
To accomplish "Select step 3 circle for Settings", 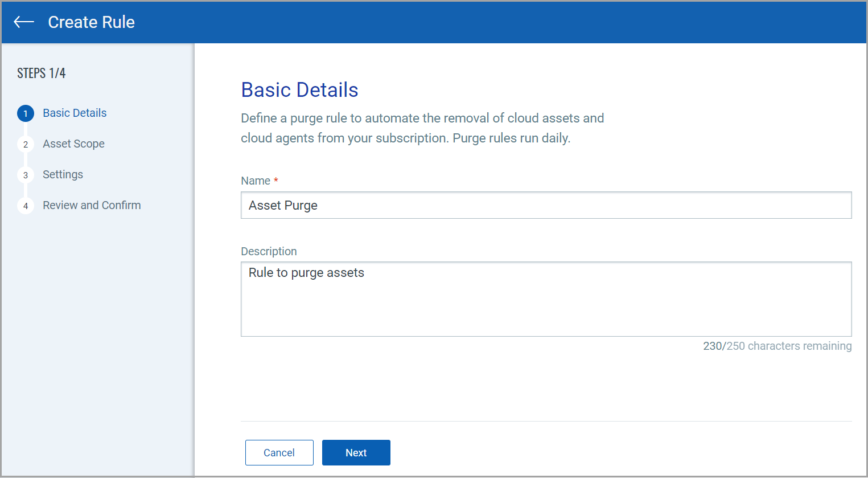I will coord(26,175).
